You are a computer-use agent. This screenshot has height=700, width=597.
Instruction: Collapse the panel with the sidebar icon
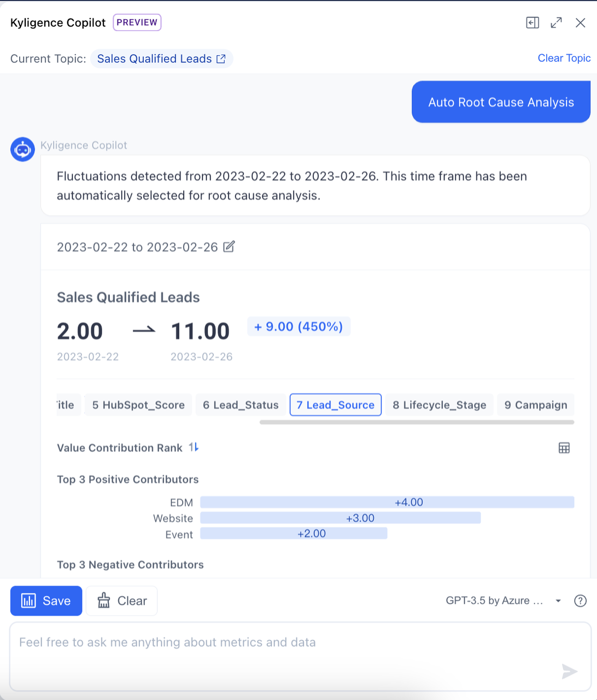tap(532, 23)
